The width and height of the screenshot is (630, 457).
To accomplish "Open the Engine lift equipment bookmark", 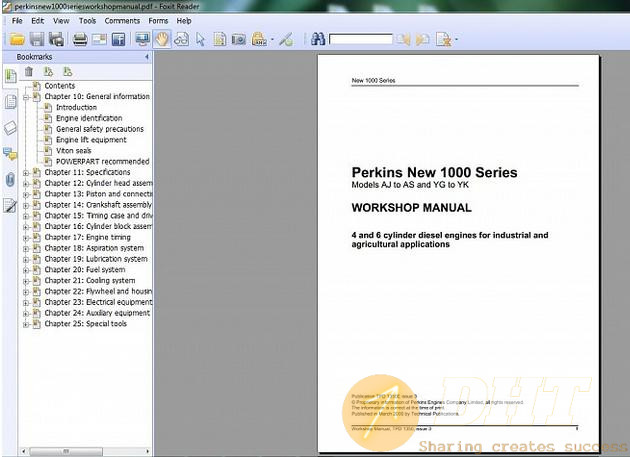I will pos(91,140).
